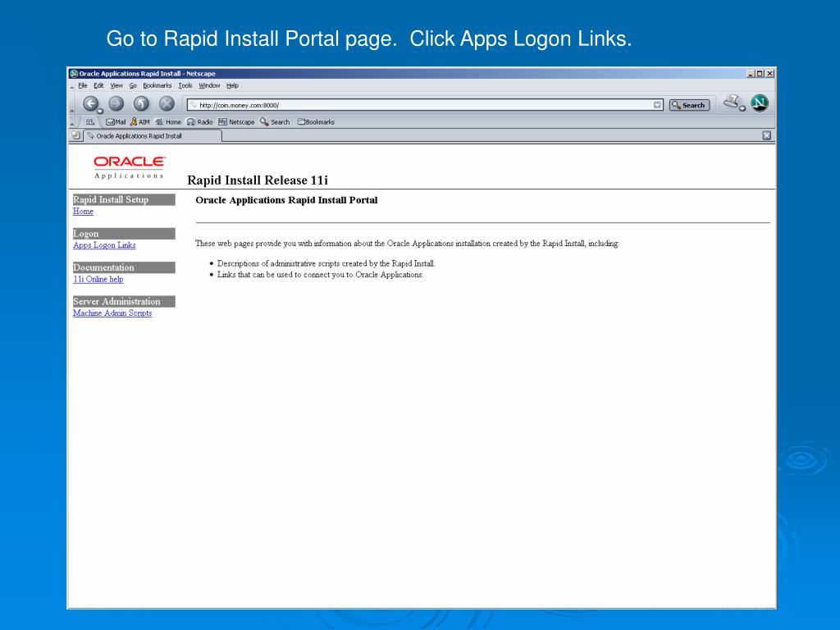Click the 'Logon' section header
The height and width of the screenshot is (630, 840).
(124, 234)
